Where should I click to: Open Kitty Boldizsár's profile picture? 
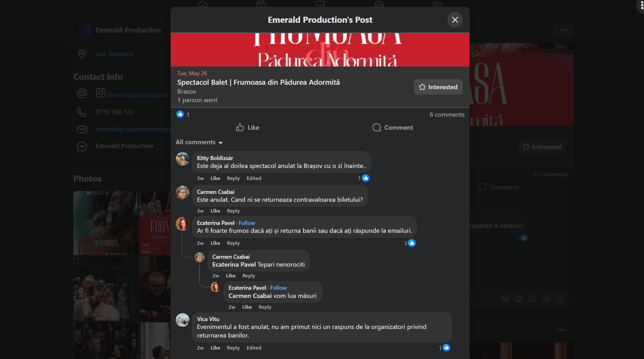pos(183,159)
